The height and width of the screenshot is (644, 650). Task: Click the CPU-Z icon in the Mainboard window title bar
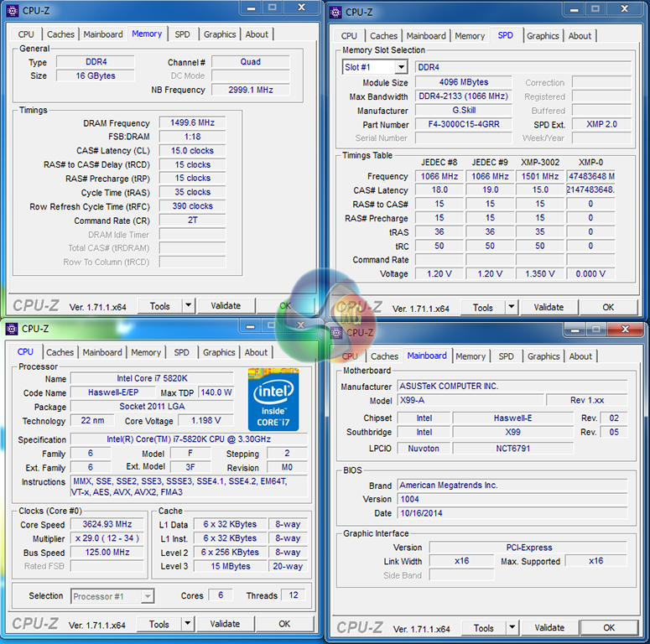click(335, 332)
